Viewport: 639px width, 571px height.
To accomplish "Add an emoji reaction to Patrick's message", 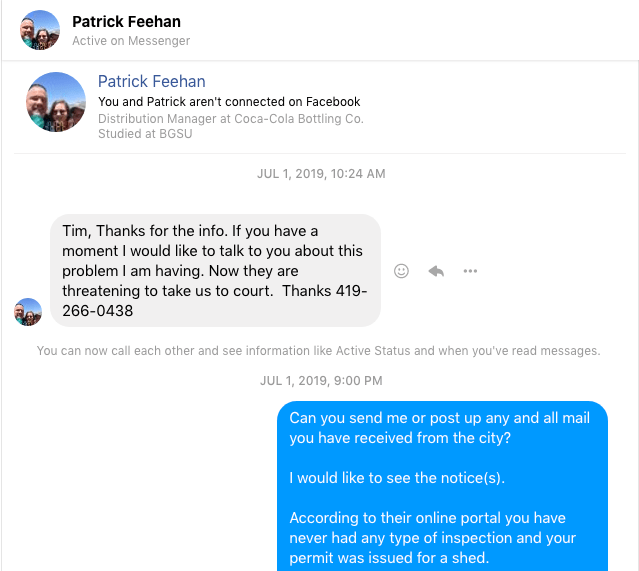I will tap(401, 271).
